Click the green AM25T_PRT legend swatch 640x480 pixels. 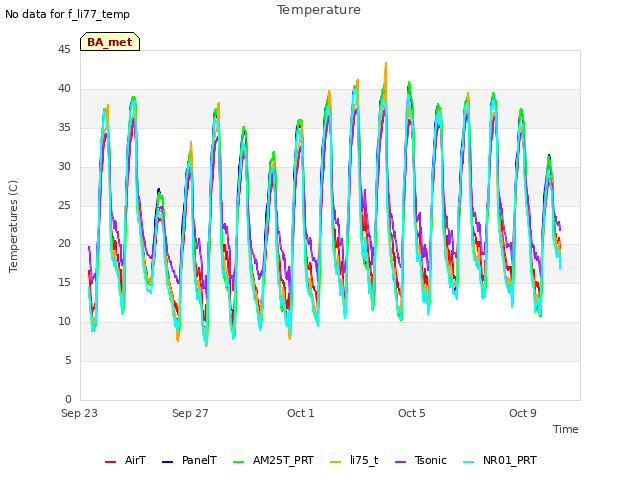click(x=238, y=462)
